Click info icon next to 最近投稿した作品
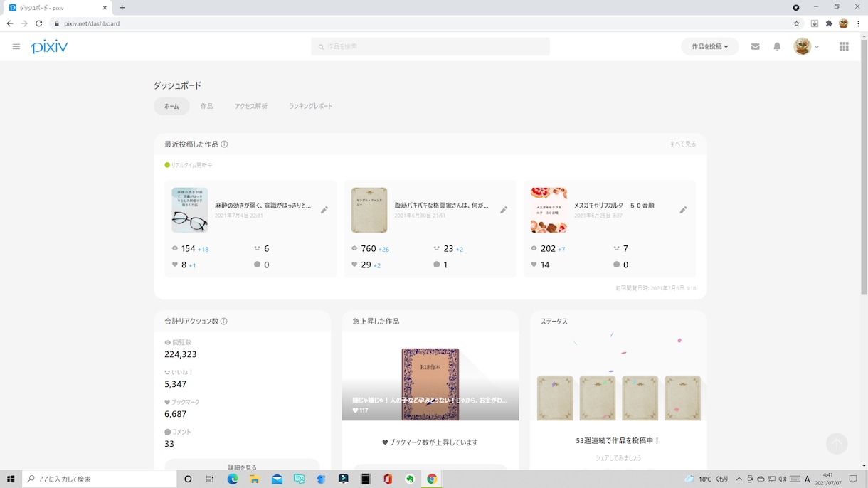This screenshot has width=868, height=488. pyautogui.click(x=224, y=144)
